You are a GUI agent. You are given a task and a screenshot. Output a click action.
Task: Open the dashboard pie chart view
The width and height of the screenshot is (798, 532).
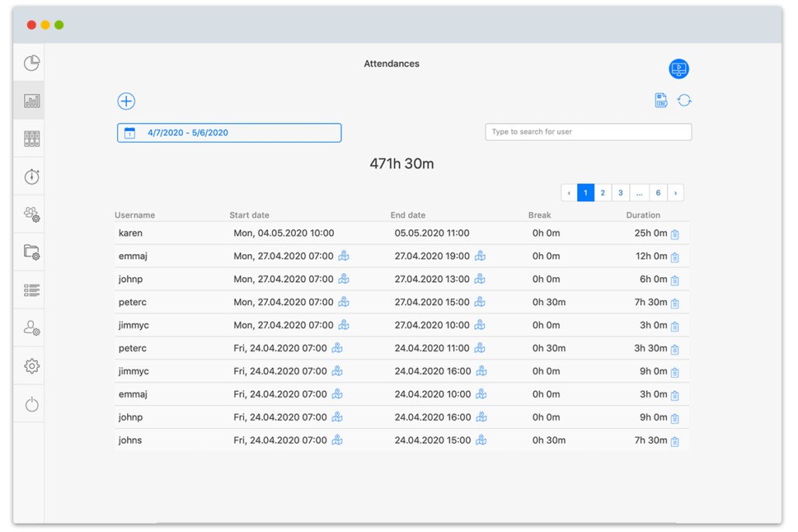pos(30,63)
